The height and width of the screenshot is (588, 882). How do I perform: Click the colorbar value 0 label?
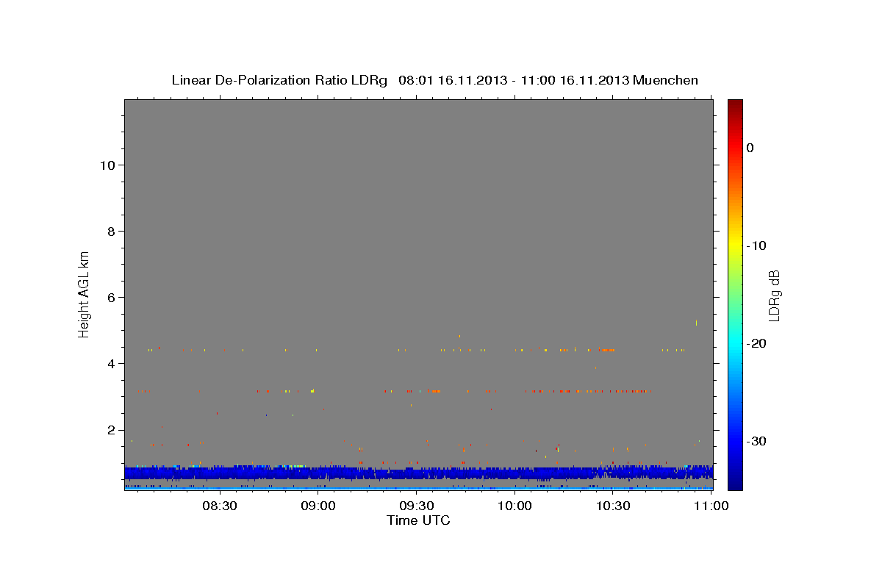pyautogui.click(x=750, y=148)
